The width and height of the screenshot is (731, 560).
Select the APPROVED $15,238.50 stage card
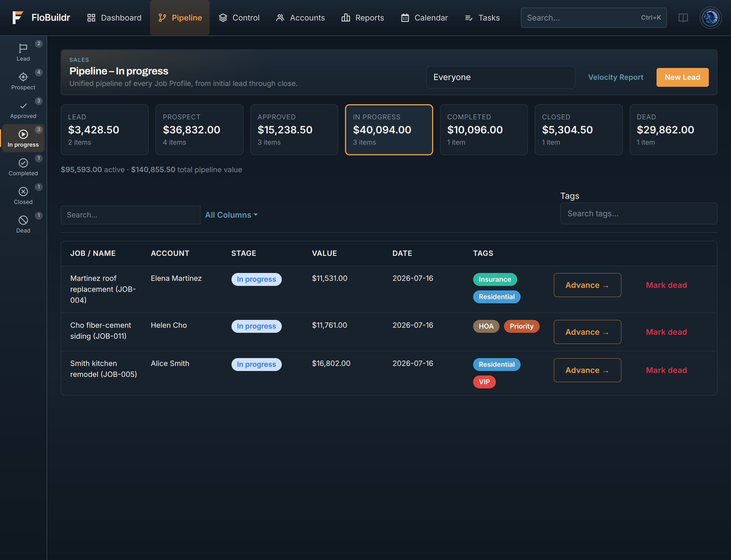[294, 130]
